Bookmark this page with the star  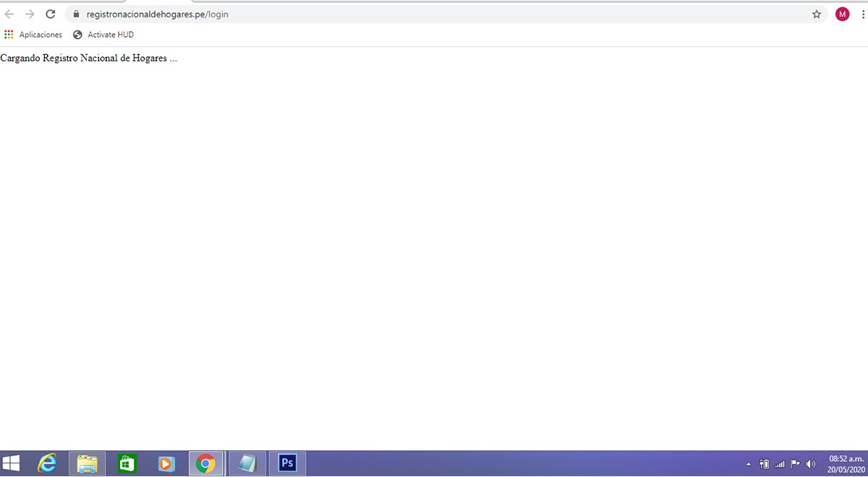(x=817, y=14)
